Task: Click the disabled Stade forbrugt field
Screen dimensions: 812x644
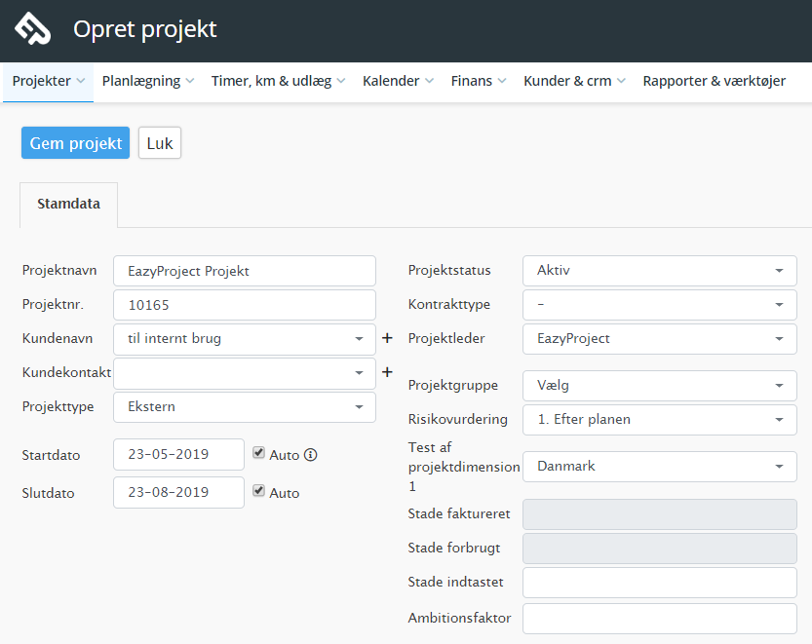Action: coord(659,549)
